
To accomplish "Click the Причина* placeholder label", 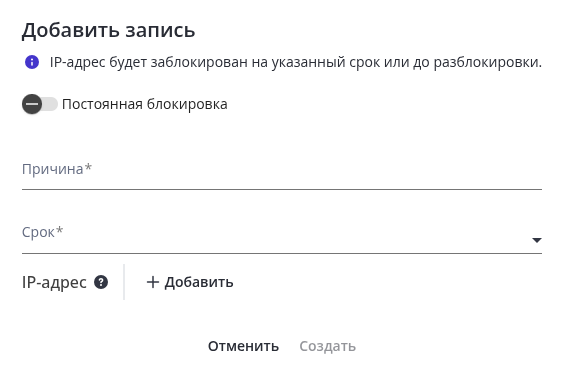I will click(57, 169).
